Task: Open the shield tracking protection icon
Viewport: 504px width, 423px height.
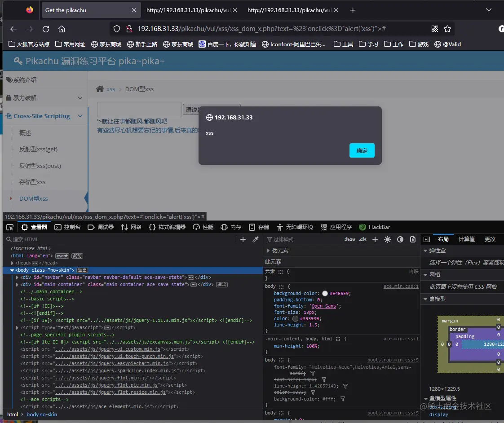Action: pyautogui.click(x=117, y=29)
